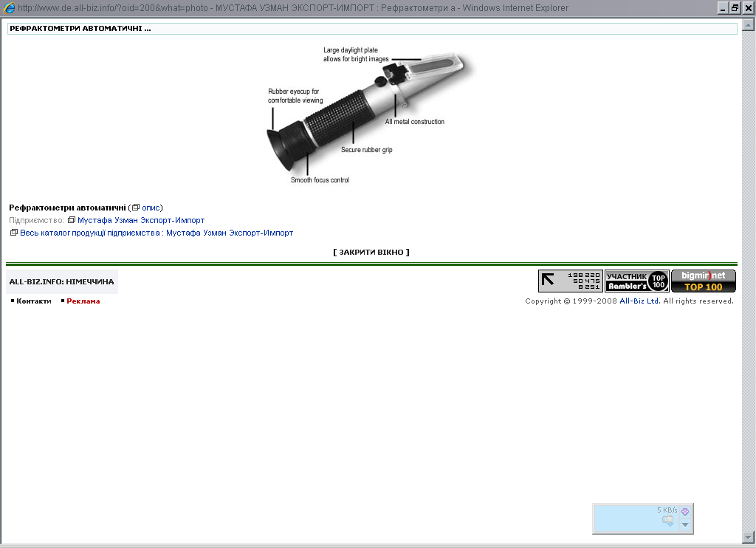
Task: Click the scrollbar up arrow
Action: (x=749, y=24)
